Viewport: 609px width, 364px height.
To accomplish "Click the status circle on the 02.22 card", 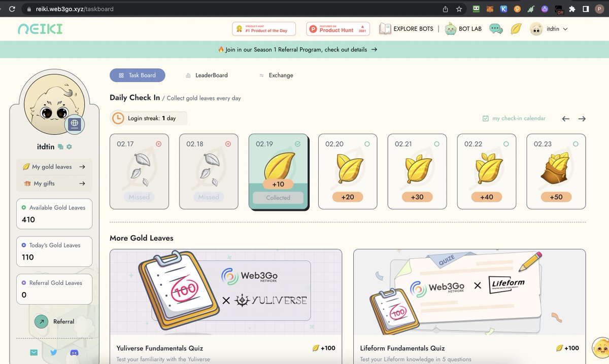I will (506, 144).
